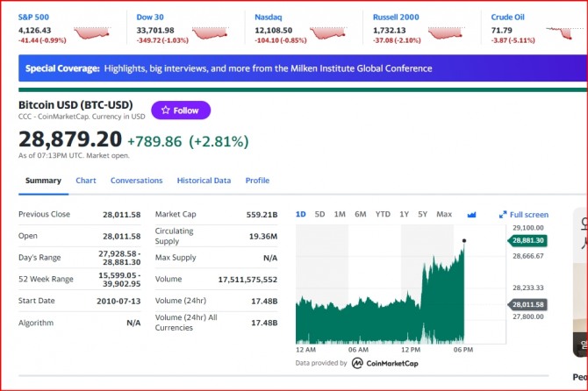Switch to the Chart tab
The width and height of the screenshot is (588, 391).
[86, 181]
